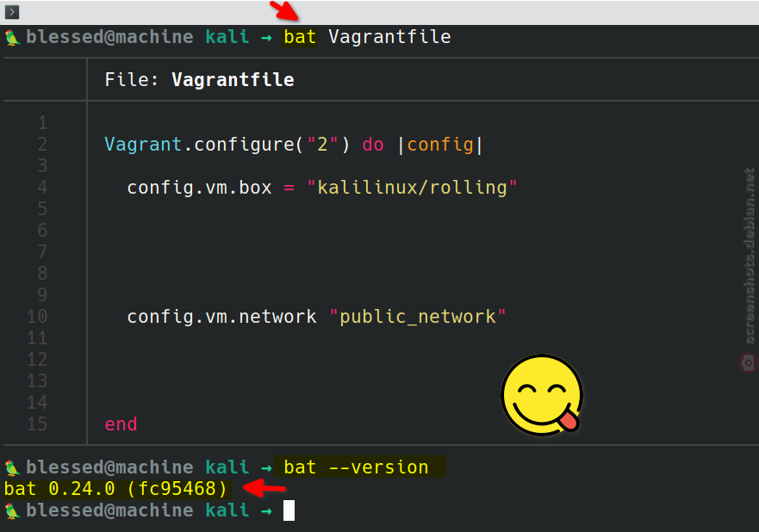The width and height of the screenshot is (759, 532).
Task: Click the parrot icon on the last prompt
Action: point(12,510)
